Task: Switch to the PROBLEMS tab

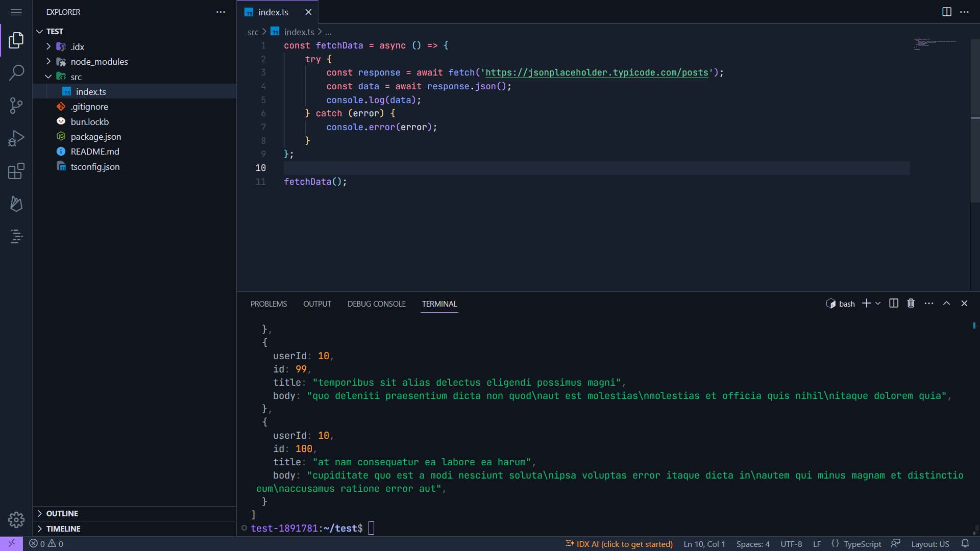Action: pos(268,304)
